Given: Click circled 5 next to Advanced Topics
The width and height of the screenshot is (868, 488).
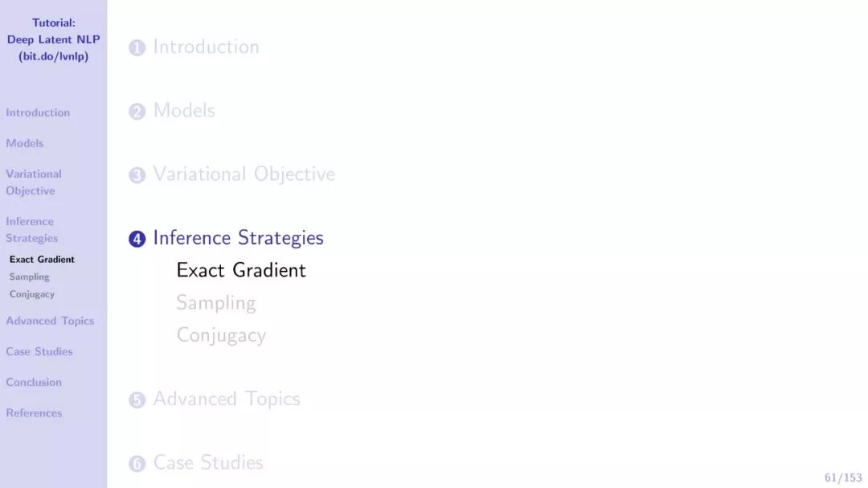Looking at the screenshot, I should pyautogui.click(x=137, y=400).
